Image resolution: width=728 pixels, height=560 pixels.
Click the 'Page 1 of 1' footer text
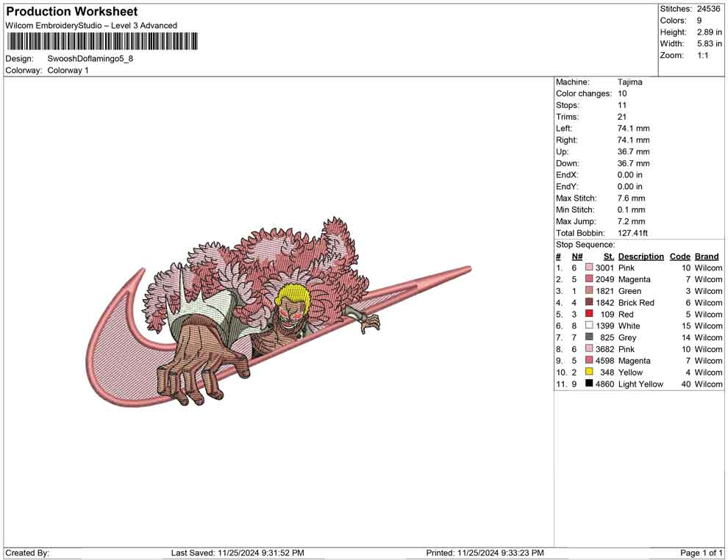pos(701,553)
